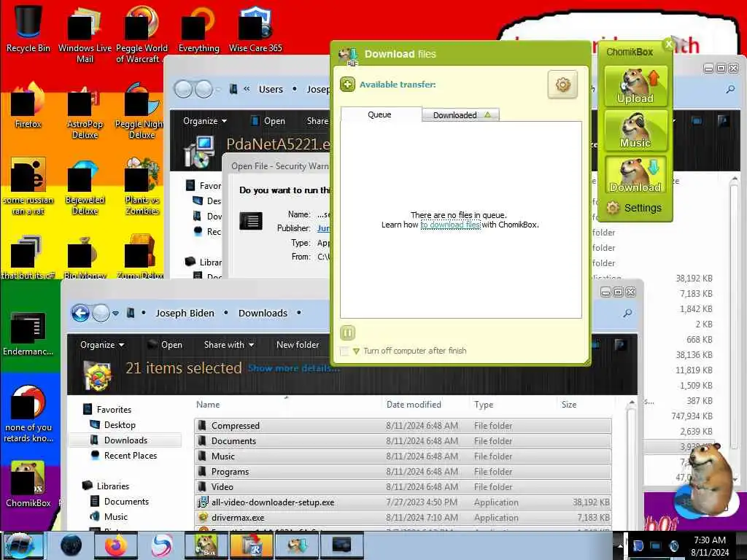Open Bejeweled Deluxe desktop icon
Viewport: 747px width, 560px height.
(x=85, y=187)
